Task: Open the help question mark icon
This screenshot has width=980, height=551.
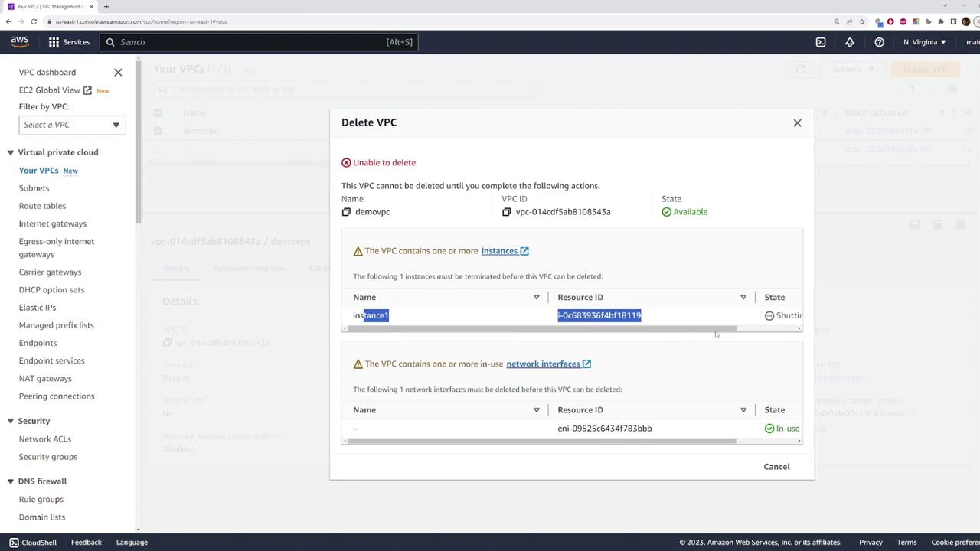Action: (x=879, y=42)
